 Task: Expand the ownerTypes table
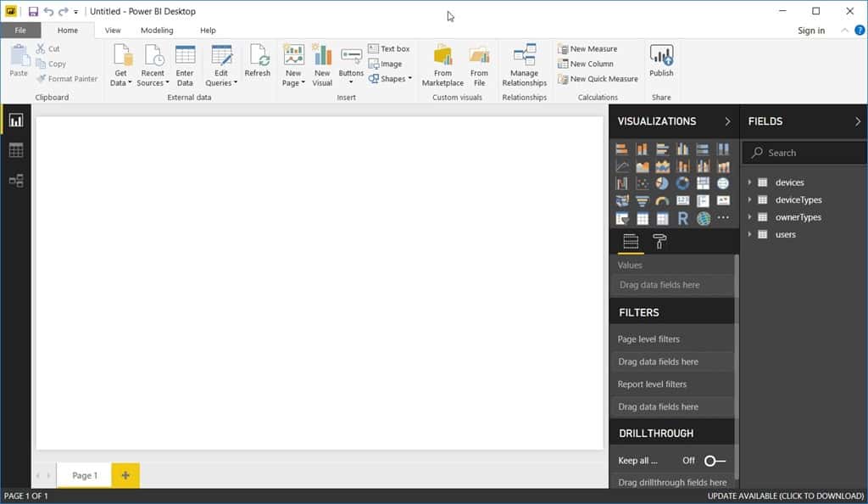pos(749,216)
